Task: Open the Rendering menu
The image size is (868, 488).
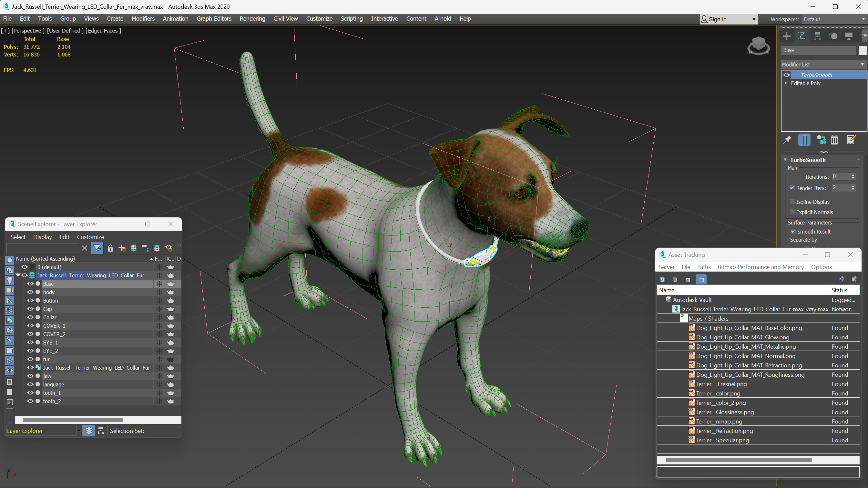Action: click(252, 18)
